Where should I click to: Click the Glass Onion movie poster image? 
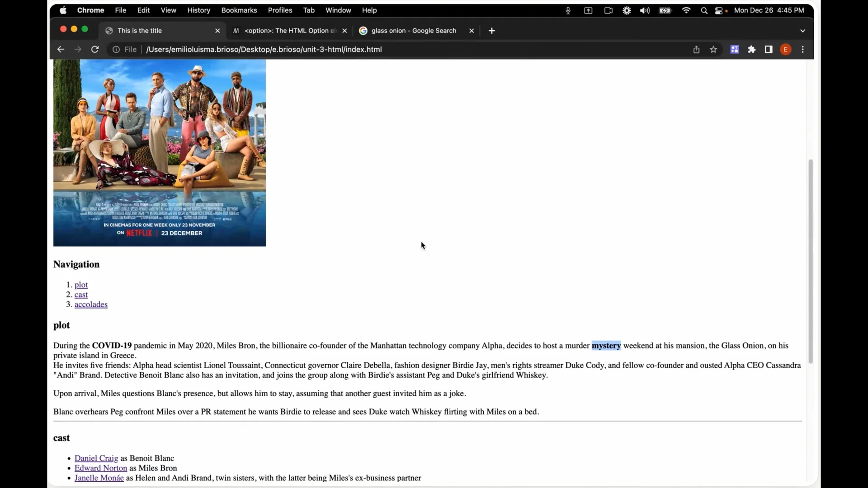tap(160, 153)
